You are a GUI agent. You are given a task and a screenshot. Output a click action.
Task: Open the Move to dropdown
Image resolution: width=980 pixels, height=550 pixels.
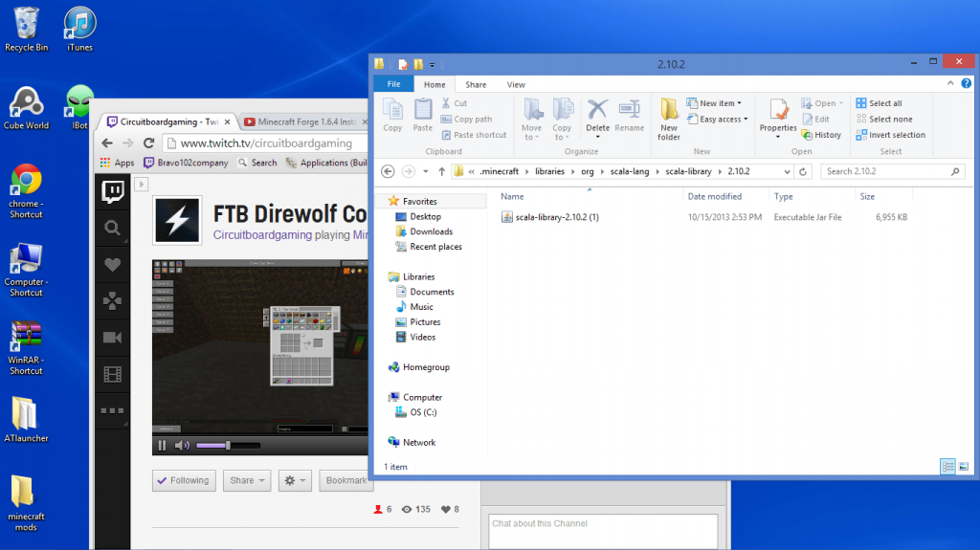point(532,120)
